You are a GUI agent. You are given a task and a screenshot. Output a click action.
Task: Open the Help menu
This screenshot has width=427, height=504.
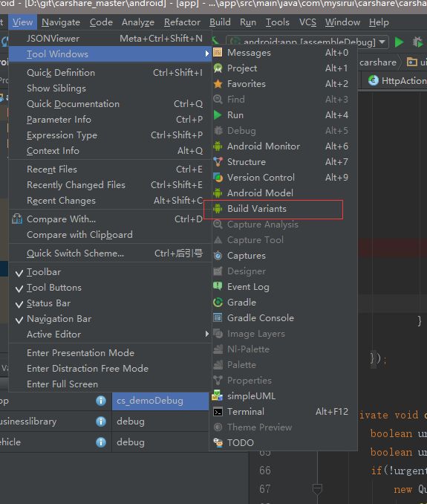click(x=379, y=22)
